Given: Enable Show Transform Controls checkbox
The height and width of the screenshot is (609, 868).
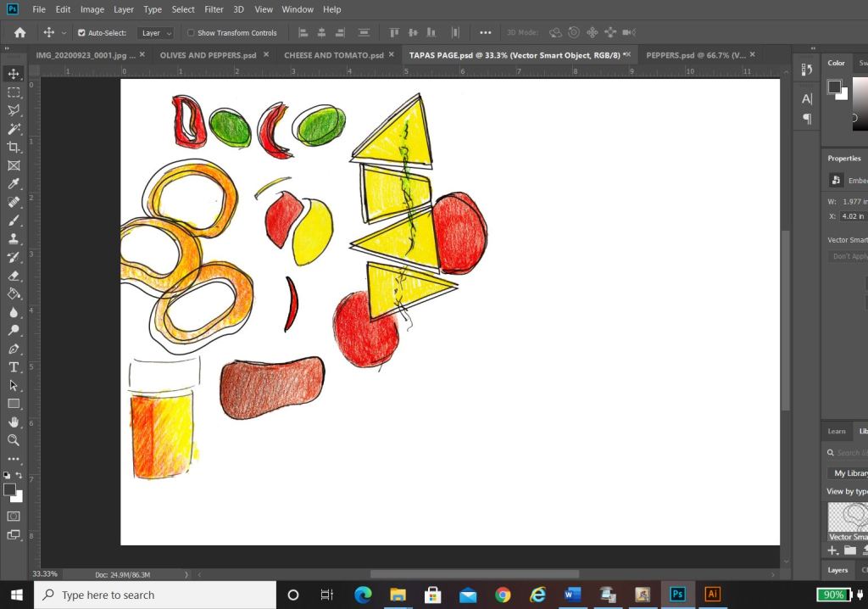Looking at the screenshot, I should pos(191,33).
